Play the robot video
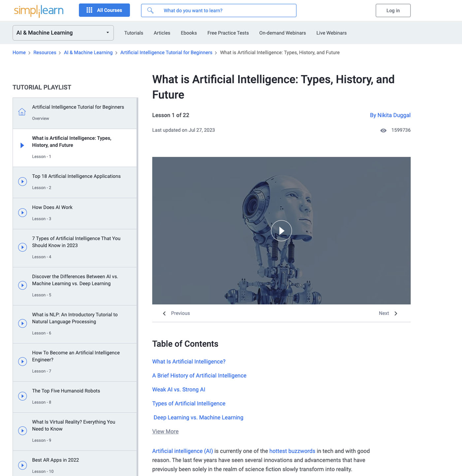Viewport: 462px width, 476px height. (x=281, y=231)
